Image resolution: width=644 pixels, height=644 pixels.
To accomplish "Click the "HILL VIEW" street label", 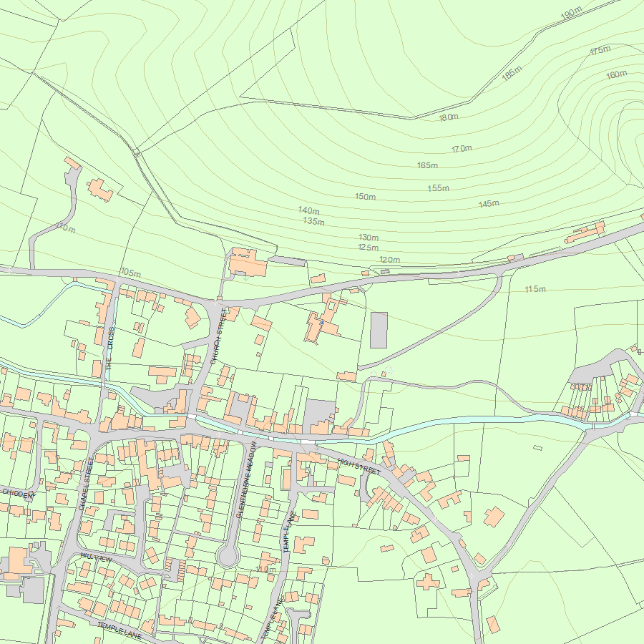I will (96, 557).
